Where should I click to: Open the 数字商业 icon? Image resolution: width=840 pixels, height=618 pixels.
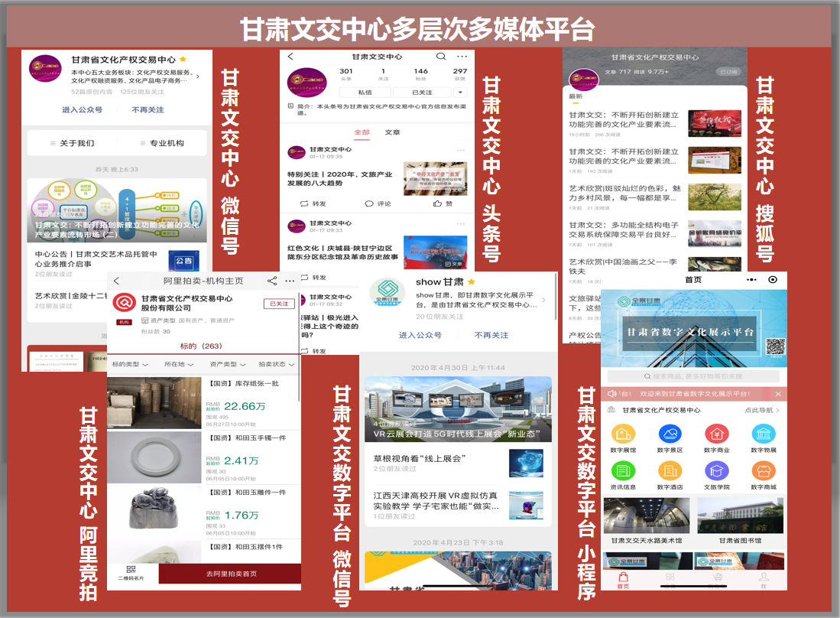[717, 434]
